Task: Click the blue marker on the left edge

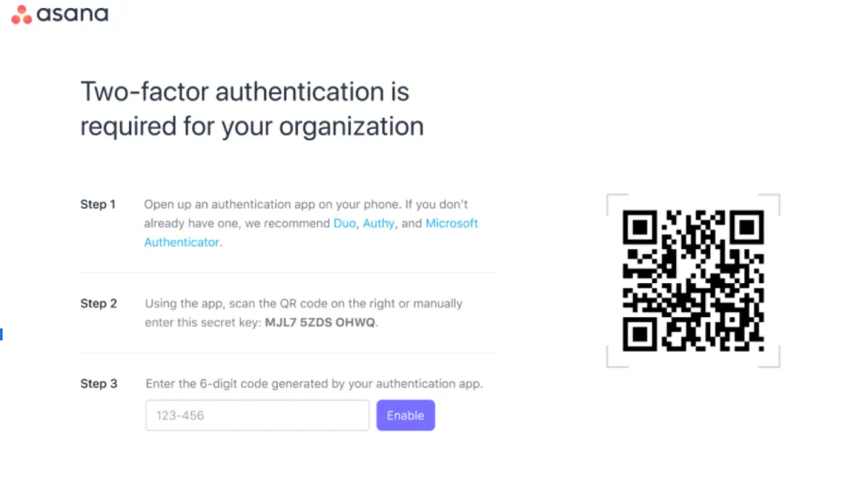Action: (2, 334)
